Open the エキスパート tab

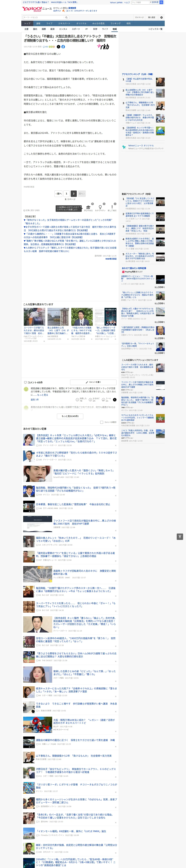[64, 24]
